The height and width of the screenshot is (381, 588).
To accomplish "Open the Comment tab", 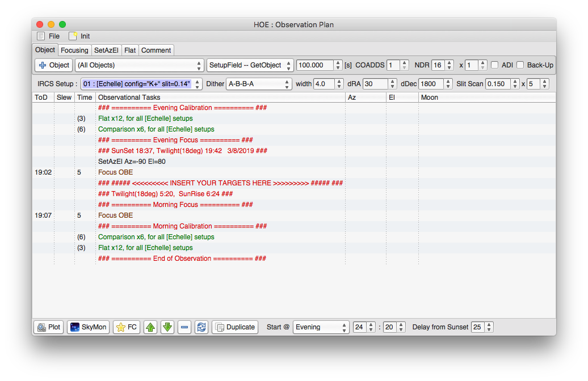I will click(156, 50).
